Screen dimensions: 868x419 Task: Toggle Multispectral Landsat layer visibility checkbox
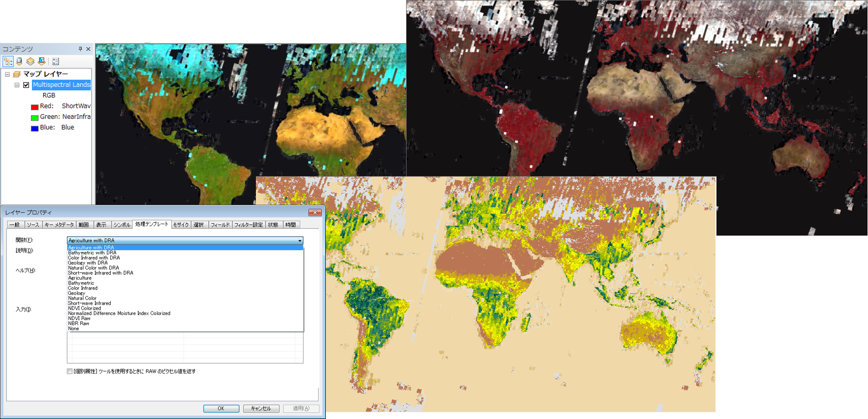pos(26,85)
